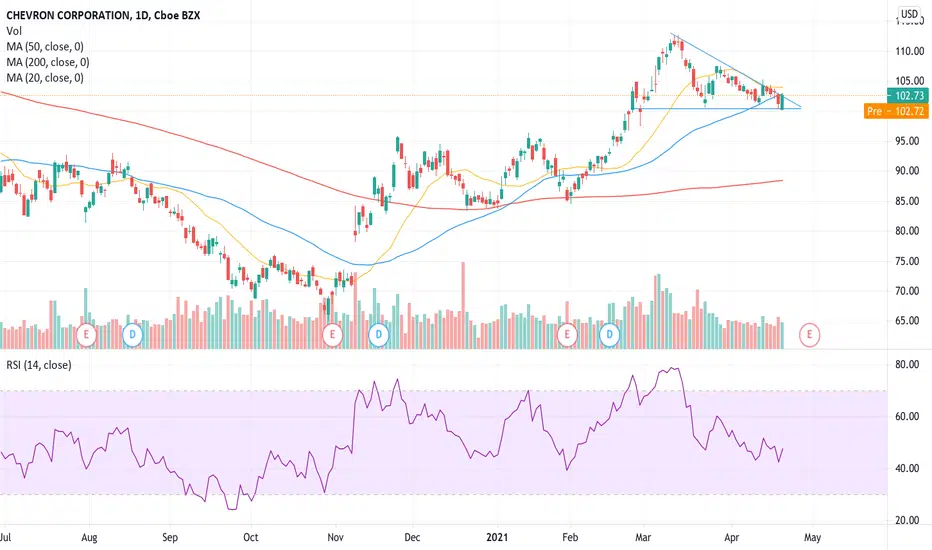Click the 2021 label on time axis

[x=498, y=537]
